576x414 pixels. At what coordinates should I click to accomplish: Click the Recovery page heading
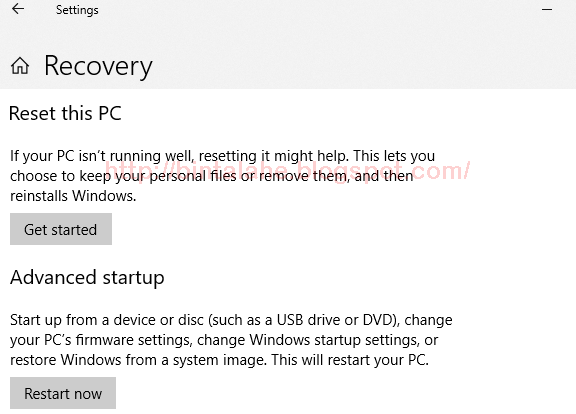(98, 66)
